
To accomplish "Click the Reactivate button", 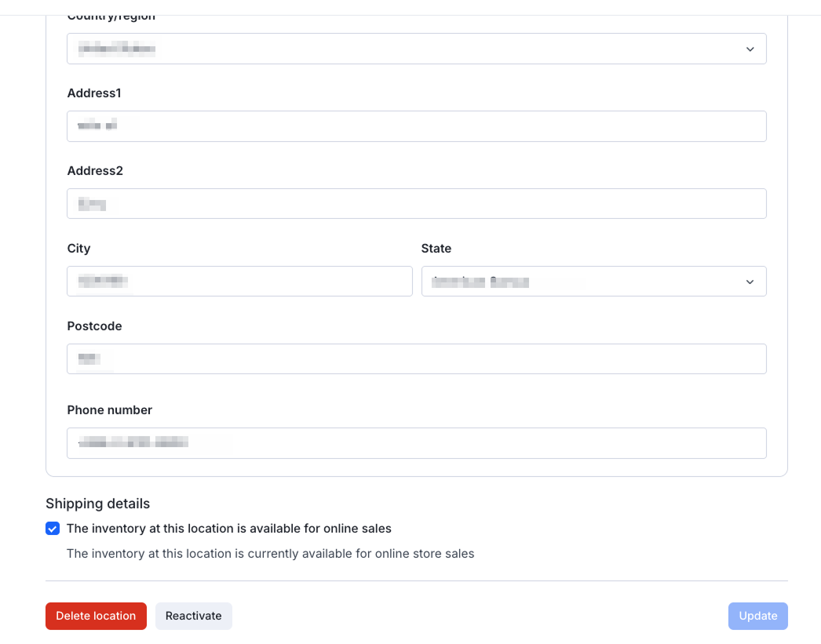I will pyautogui.click(x=193, y=616).
